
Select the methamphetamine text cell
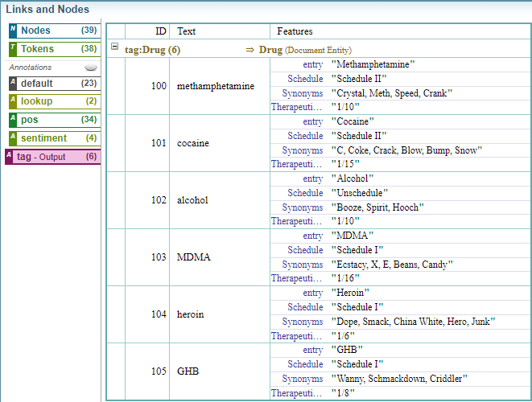(215, 86)
